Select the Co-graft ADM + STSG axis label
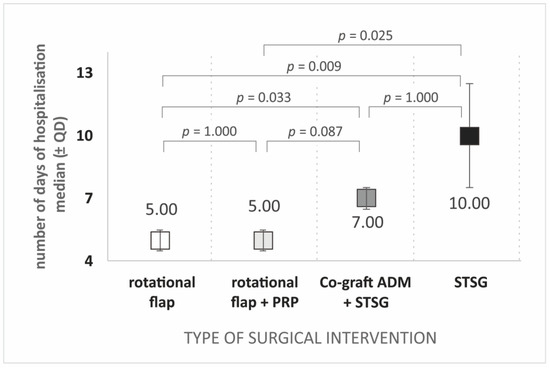The image size is (550, 369). coord(365,292)
